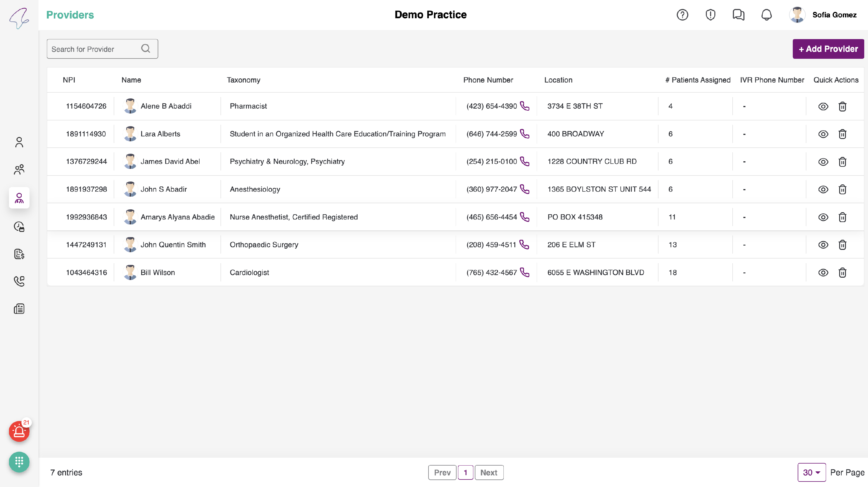The width and height of the screenshot is (868, 487).
Task: View details for James David Abel
Action: pos(823,162)
